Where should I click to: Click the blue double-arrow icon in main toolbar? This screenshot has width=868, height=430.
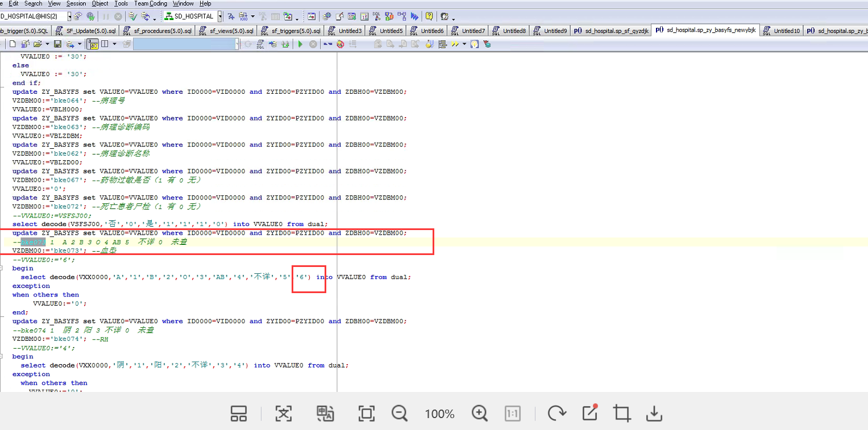click(414, 16)
